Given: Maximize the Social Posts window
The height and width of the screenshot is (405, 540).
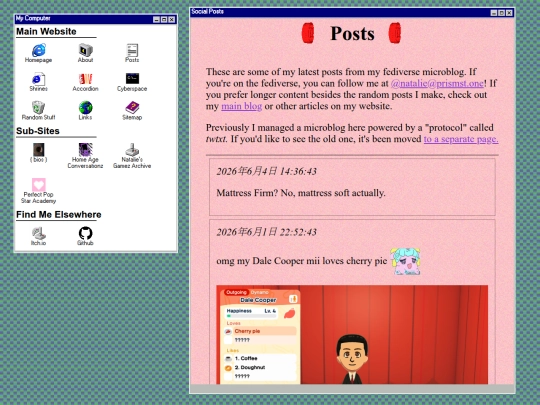Looking at the screenshot, I should pyautogui.click(x=501, y=13).
